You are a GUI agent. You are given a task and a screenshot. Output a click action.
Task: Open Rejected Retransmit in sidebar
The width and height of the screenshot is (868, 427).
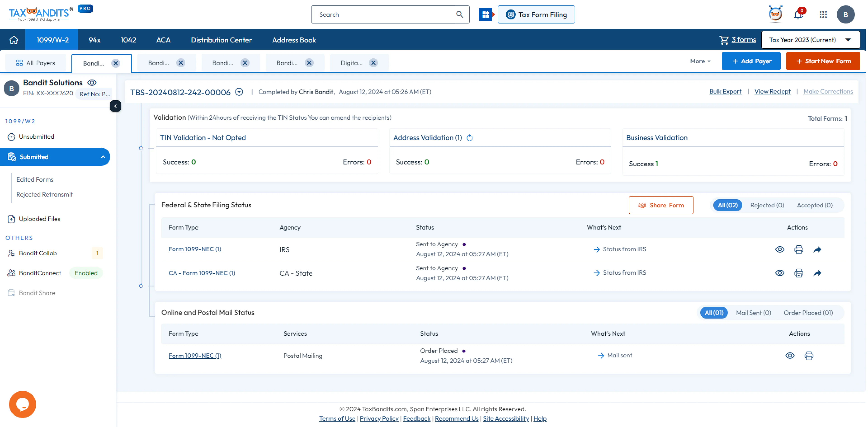[x=45, y=195]
